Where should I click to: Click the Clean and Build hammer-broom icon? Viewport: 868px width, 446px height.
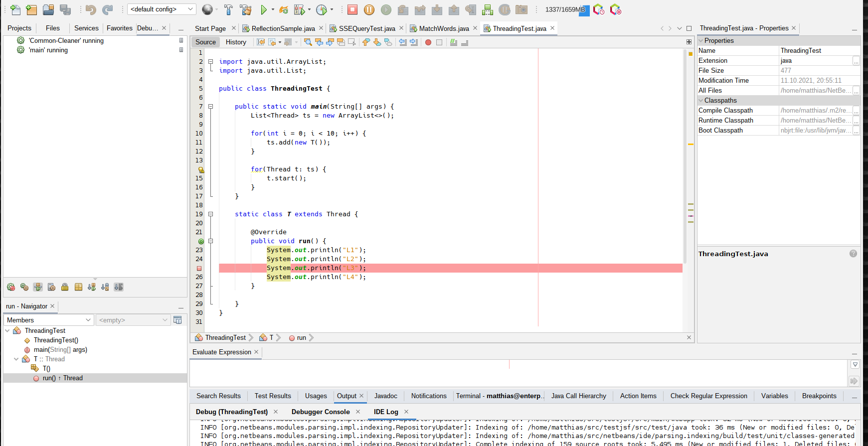(245, 9)
